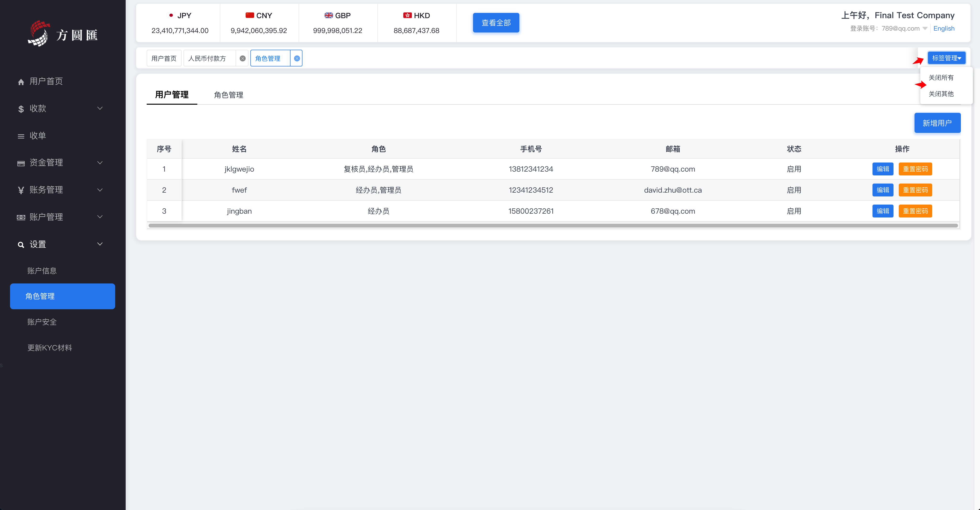Open the login account dropdown arrow
This screenshot has width=980, height=510.
pyautogui.click(x=925, y=28)
